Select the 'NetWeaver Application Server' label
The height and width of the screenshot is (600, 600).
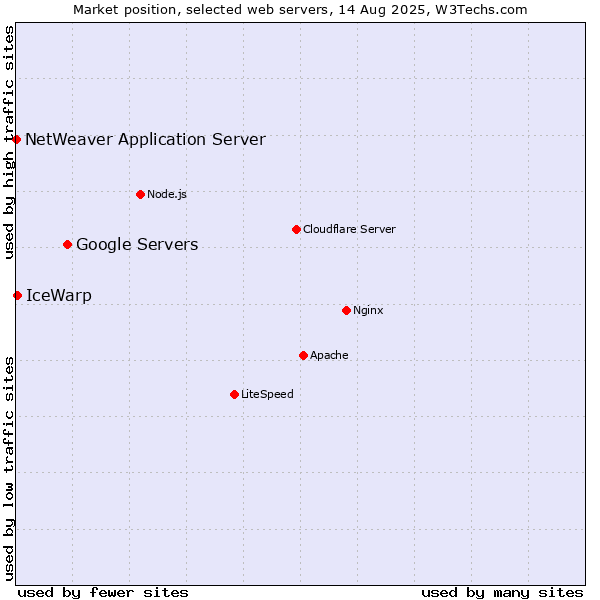145,139
